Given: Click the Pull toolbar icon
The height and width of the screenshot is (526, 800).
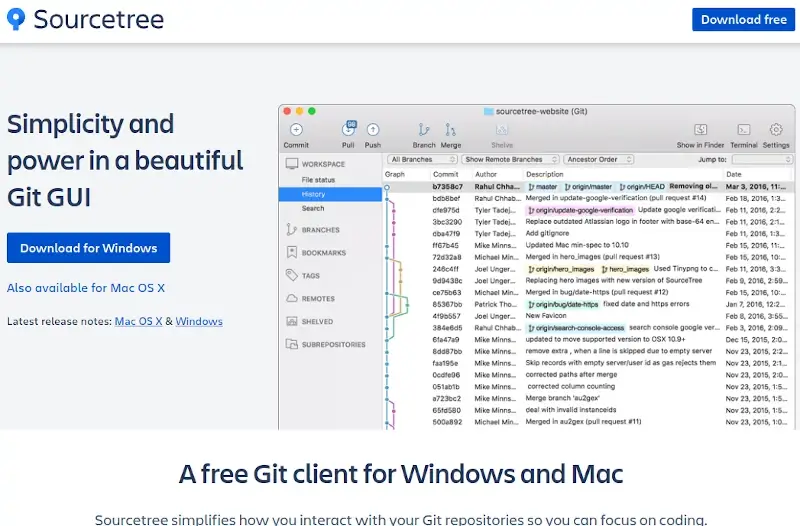Looking at the screenshot, I should (x=348, y=129).
